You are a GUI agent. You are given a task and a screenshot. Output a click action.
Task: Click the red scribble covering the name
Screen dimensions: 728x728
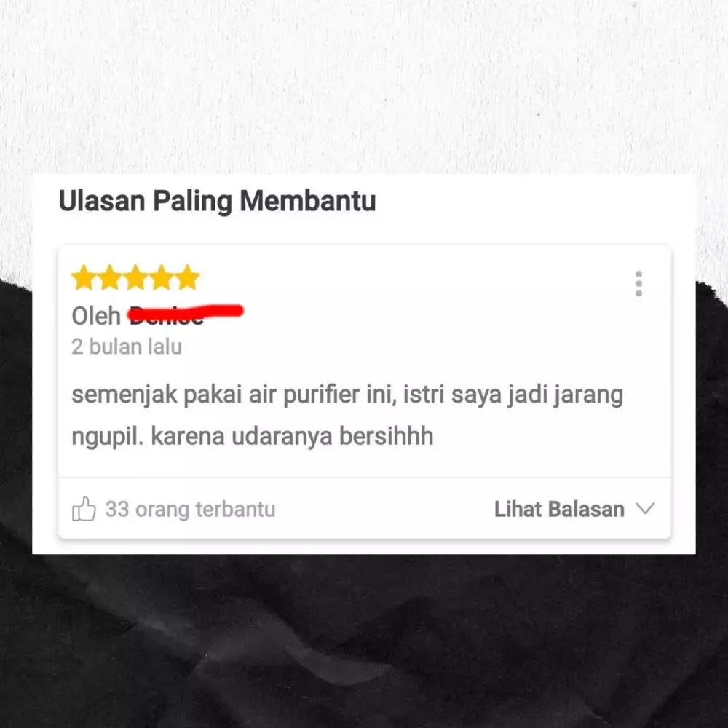[x=186, y=312]
